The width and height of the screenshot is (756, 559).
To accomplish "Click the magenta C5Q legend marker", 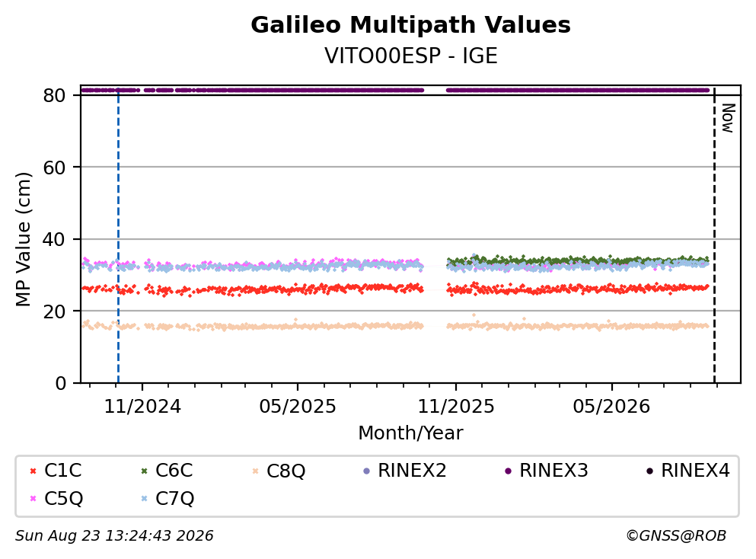I will (33, 499).
